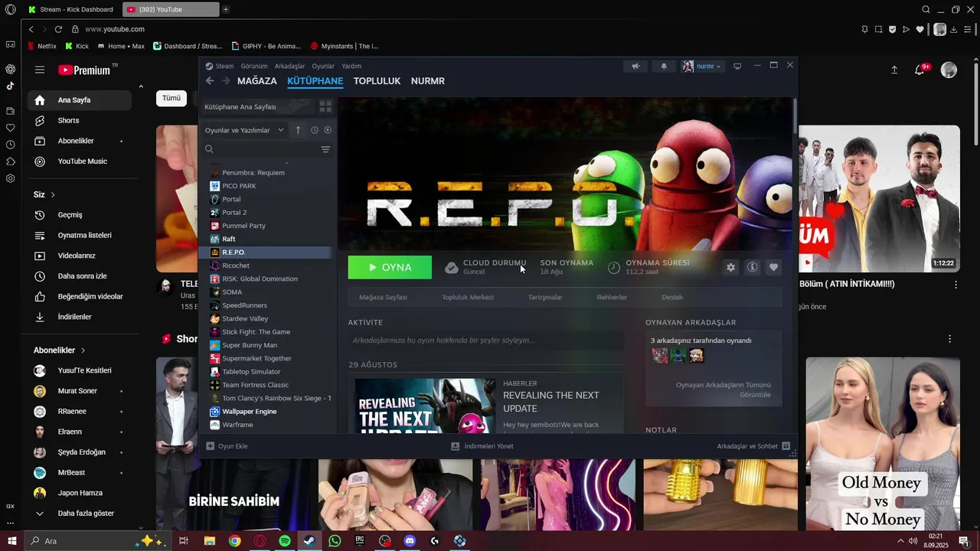Open the TOPLULUK community tab
The height and width of the screenshot is (551, 980).
click(377, 81)
